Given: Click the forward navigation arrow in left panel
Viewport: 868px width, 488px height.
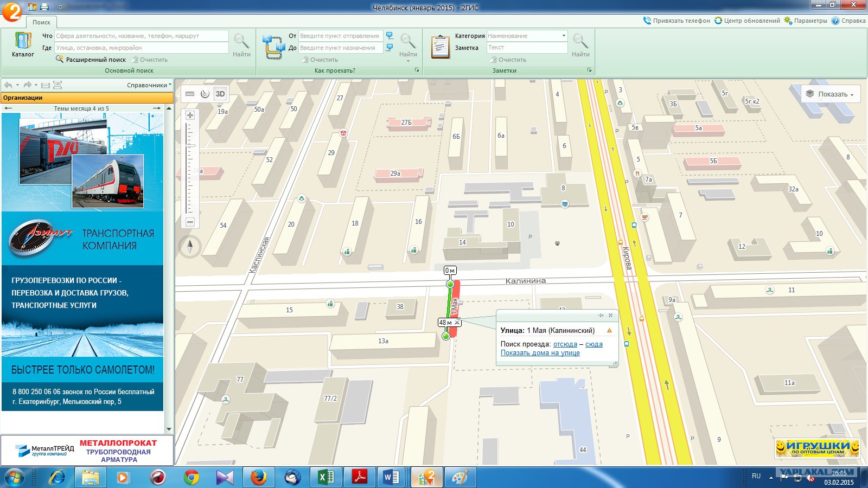Looking at the screenshot, I should (27, 85).
